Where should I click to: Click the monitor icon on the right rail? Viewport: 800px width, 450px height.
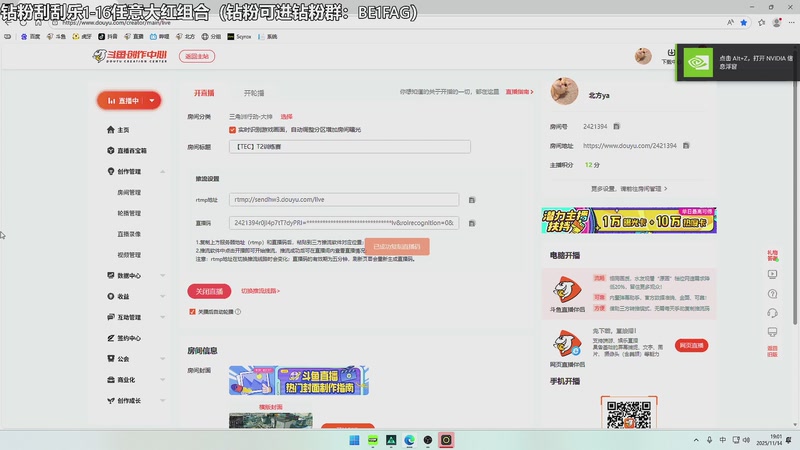click(x=772, y=332)
